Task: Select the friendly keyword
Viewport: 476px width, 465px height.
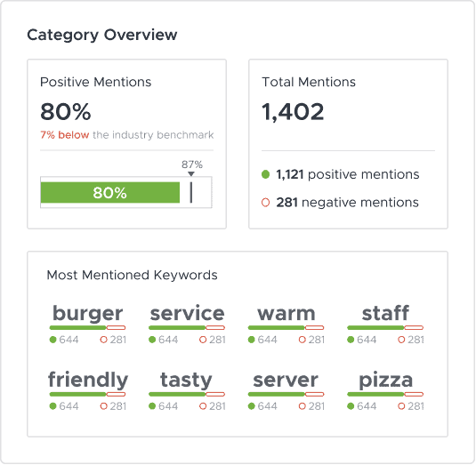Action: [88, 380]
